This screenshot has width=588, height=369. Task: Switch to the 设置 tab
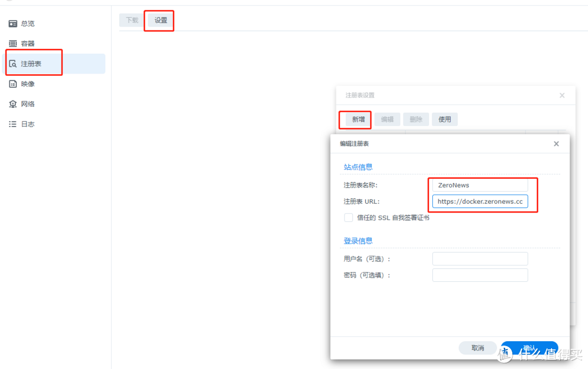[159, 20]
